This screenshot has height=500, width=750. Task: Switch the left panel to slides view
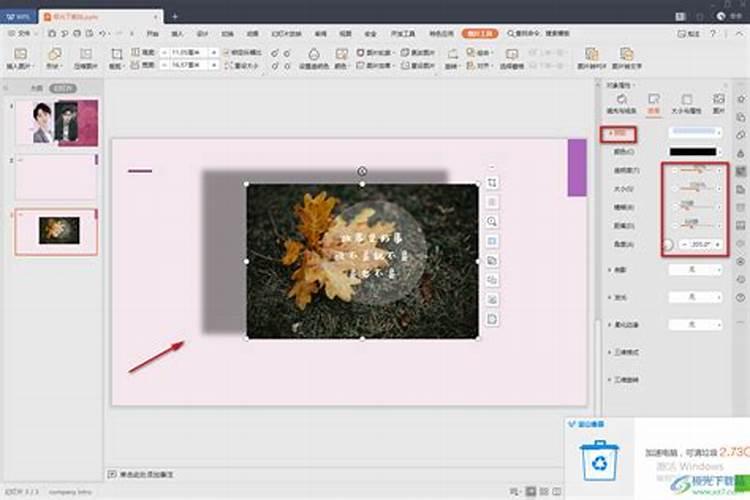tap(64, 89)
